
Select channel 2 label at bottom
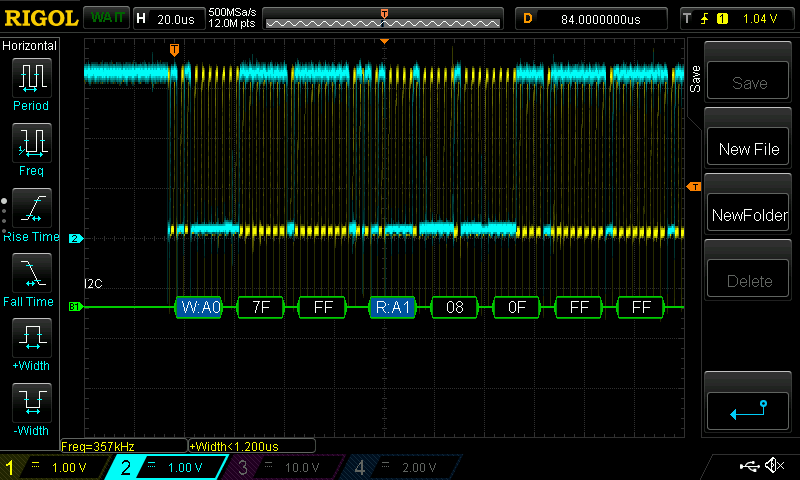(126, 467)
